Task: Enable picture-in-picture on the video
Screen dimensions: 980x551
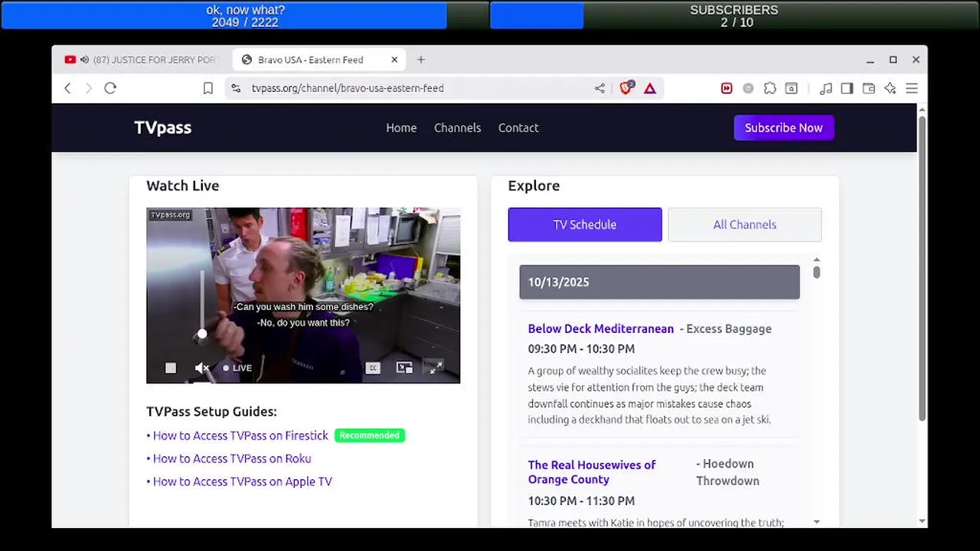Action: tap(404, 368)
